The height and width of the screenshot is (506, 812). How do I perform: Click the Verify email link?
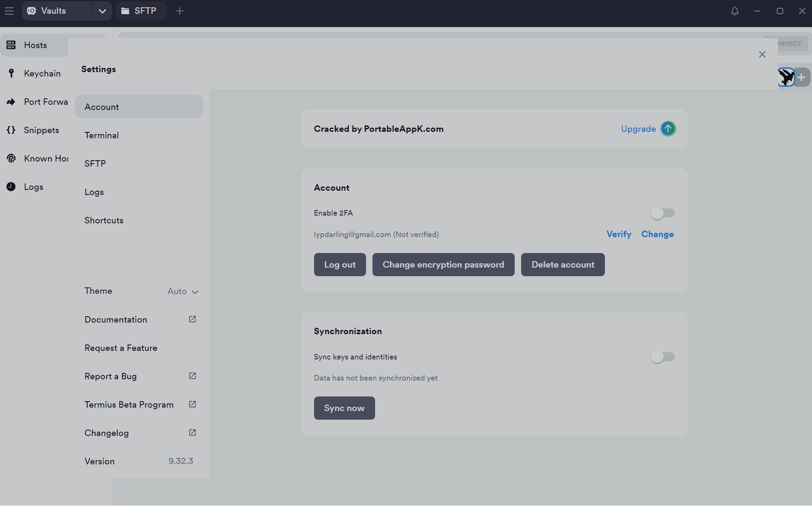[x=619, y=234]
